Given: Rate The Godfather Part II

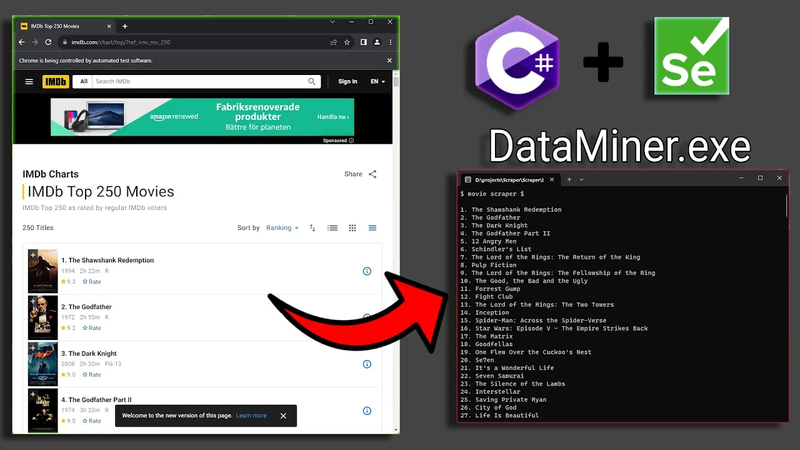Looking at the screenshot, I should [92, 421].
